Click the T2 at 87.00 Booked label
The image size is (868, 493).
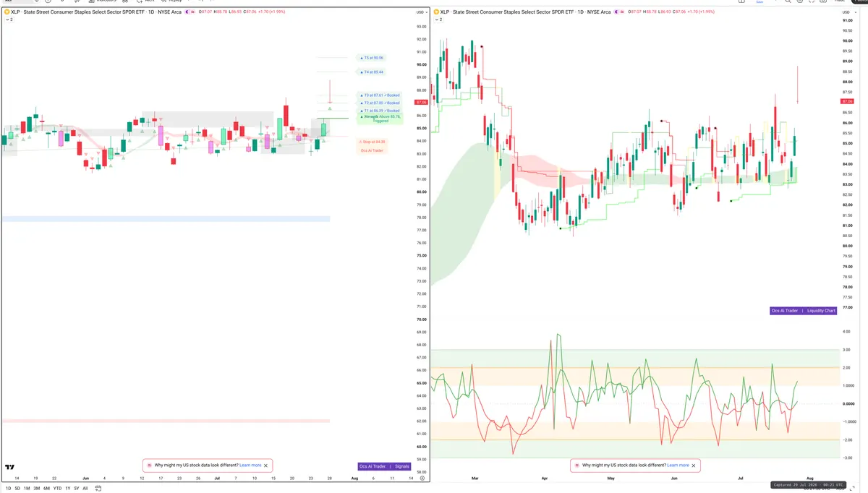(x=380, y=103)
